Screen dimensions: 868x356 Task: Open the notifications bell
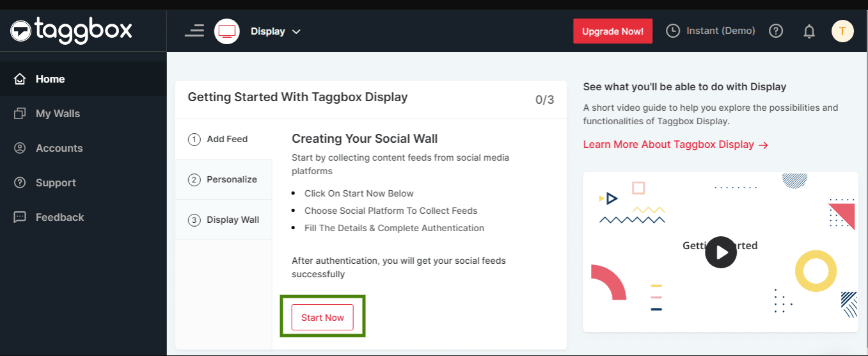(809, 31)
